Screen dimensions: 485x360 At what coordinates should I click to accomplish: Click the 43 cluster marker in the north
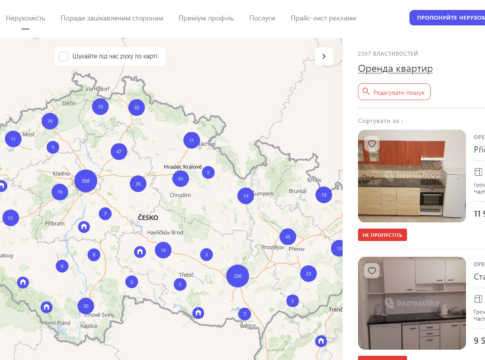click(137, 108)
